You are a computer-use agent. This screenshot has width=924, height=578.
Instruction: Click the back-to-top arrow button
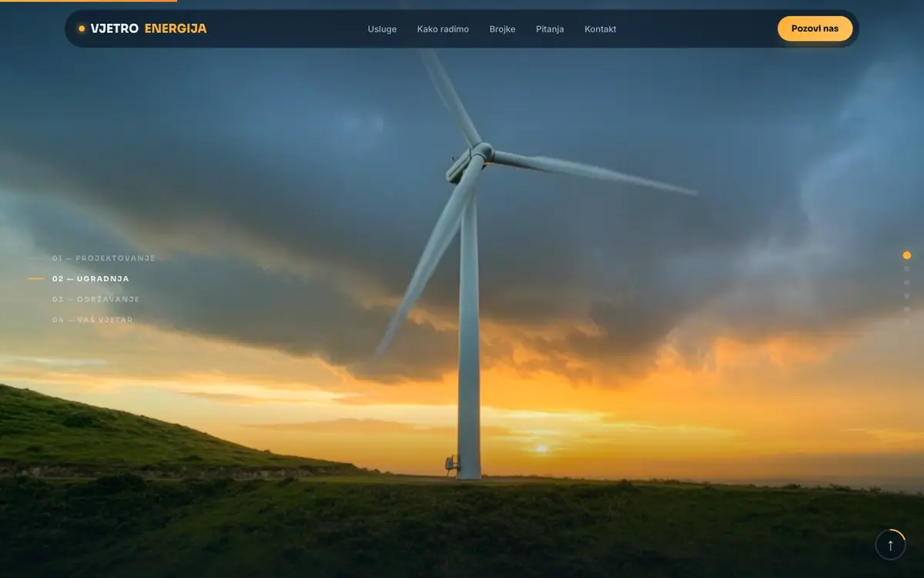point(890,545)
